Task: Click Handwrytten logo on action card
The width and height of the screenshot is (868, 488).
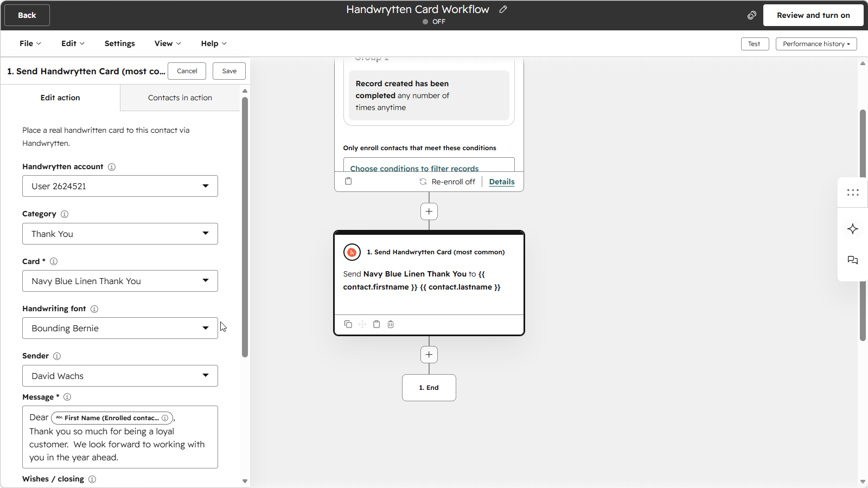Action: click(x=352, y=252)
